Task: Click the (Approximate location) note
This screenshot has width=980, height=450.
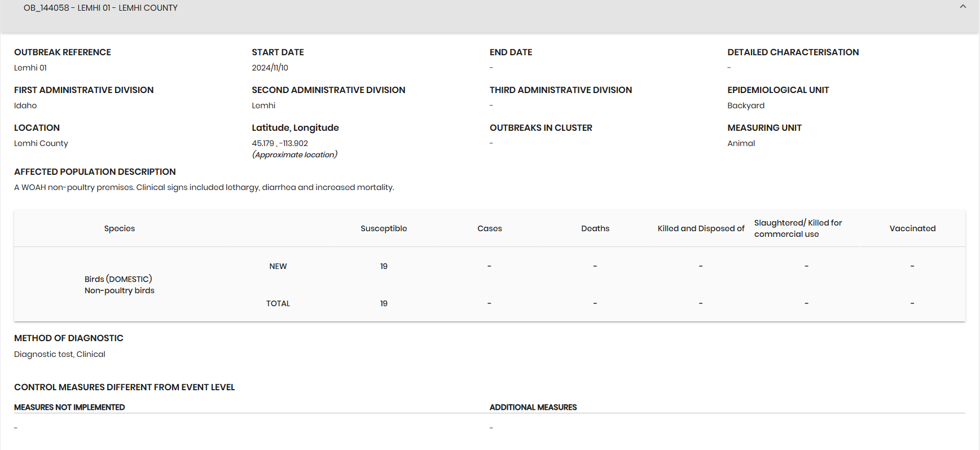Action: (x=295, y=155)
